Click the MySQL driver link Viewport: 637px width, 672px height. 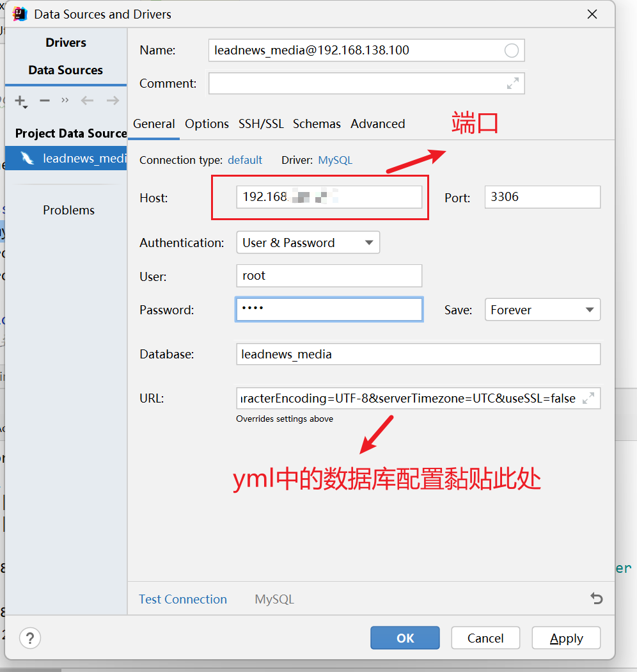point(335,160)
